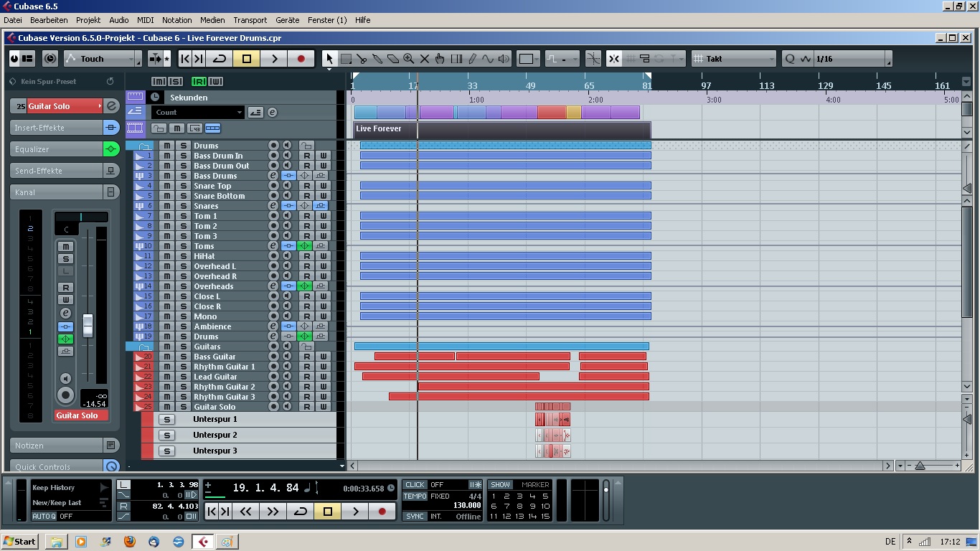This screenshot has width=980, height=551.
Task: Click bar 97 on the ruler
Action: point(706,85)
